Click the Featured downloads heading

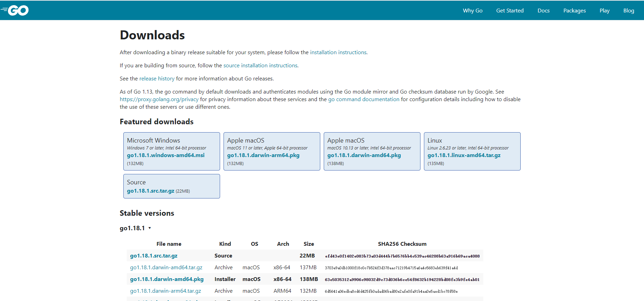[157, 122]
